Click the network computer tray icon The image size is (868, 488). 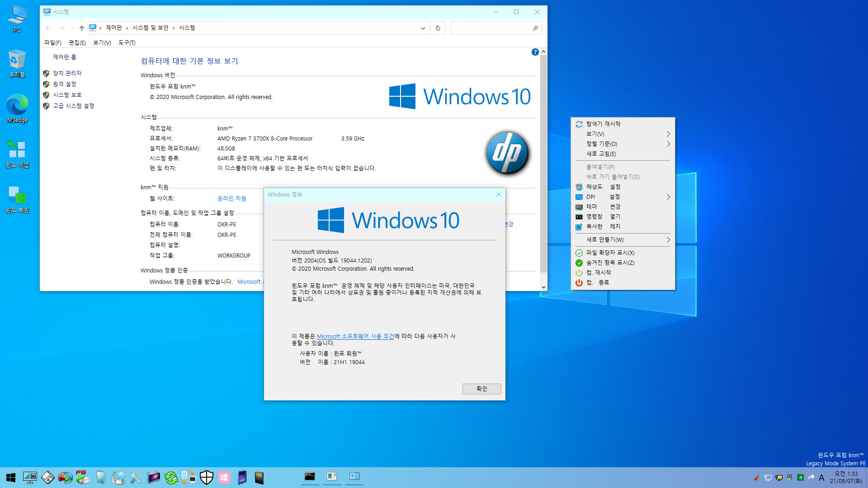pyautogui.click(x=768, y=478)
